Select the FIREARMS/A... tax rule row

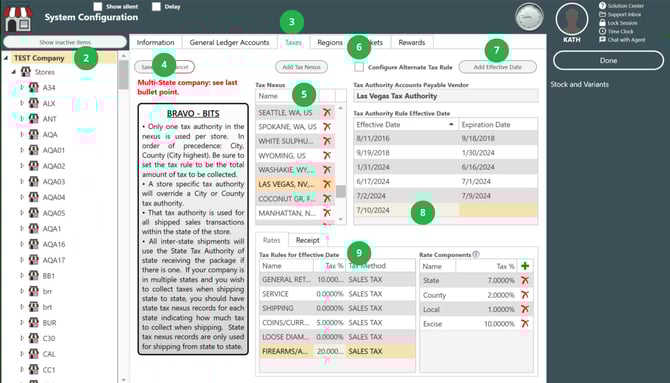(337, 351)
